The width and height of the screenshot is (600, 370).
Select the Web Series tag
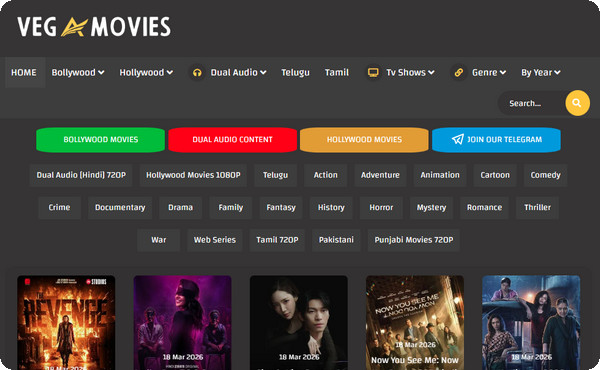pos(215,240)
